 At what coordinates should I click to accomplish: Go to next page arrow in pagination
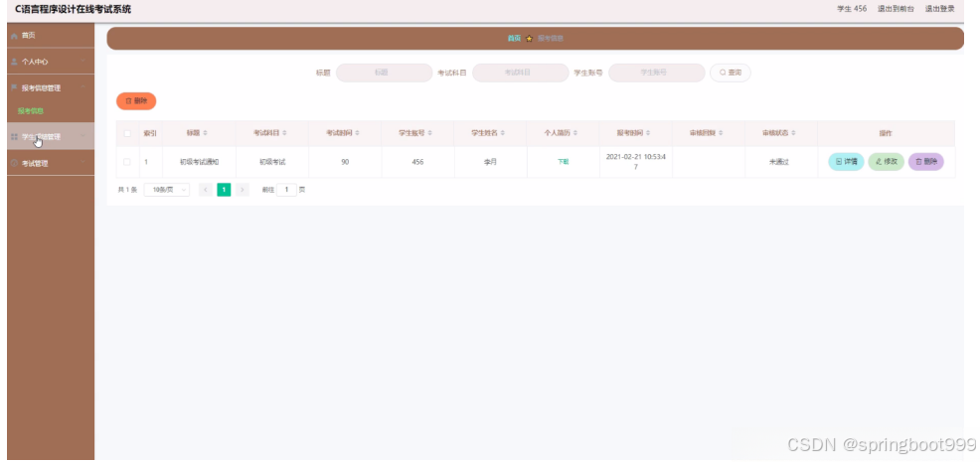pyautogui.click(x=243, y=190)
